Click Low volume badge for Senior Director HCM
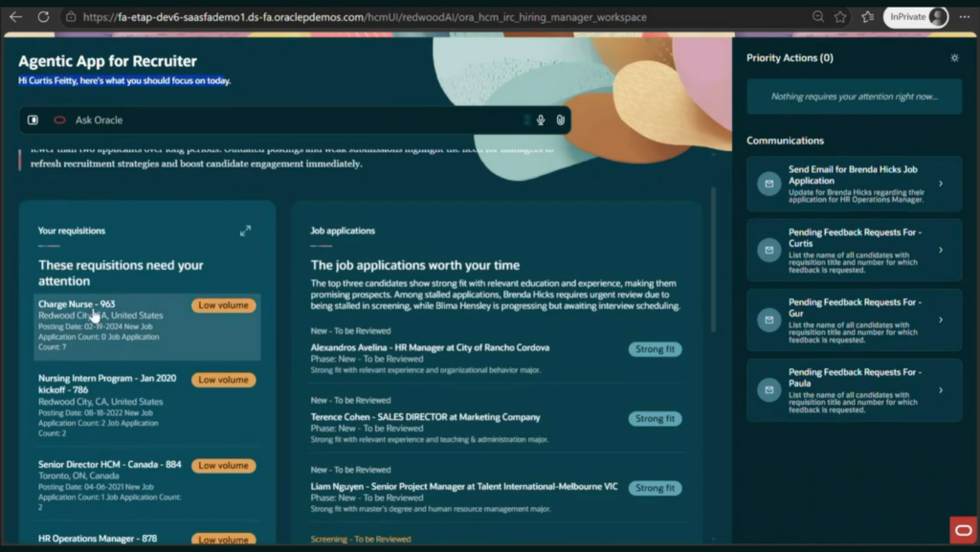980x552 pixels. [224, 465]
